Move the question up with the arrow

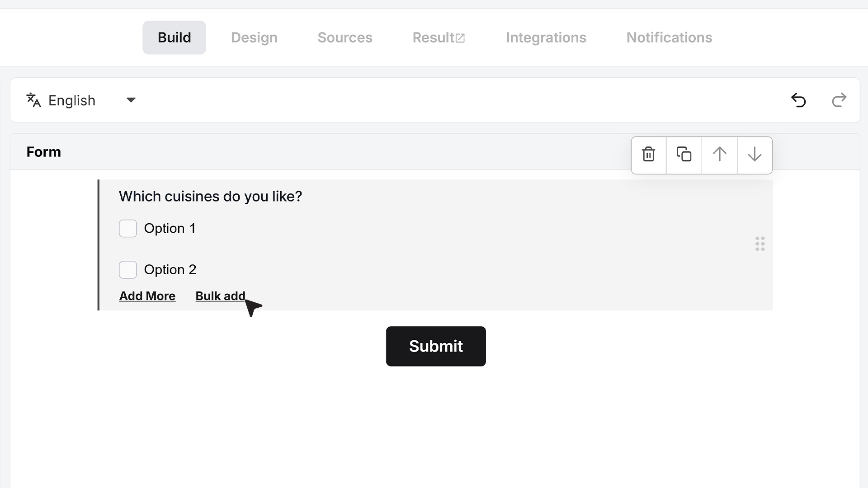click(x=720, y=155)
